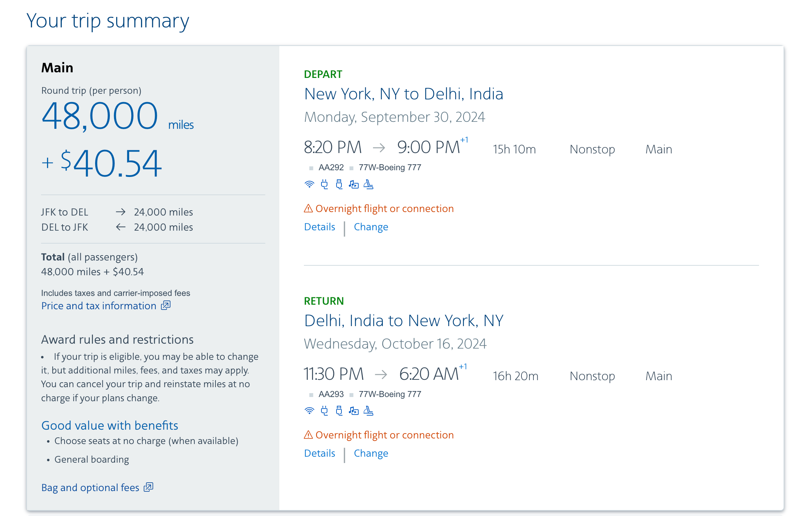Open Details for the departing flight
812x516 pixels.
(x=319, y=227)
